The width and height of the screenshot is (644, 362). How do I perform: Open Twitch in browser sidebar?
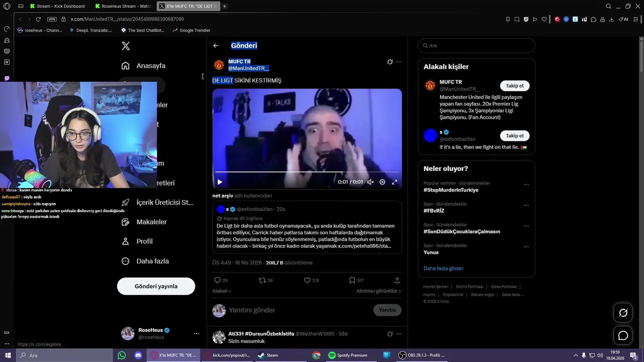pos(7,78)
